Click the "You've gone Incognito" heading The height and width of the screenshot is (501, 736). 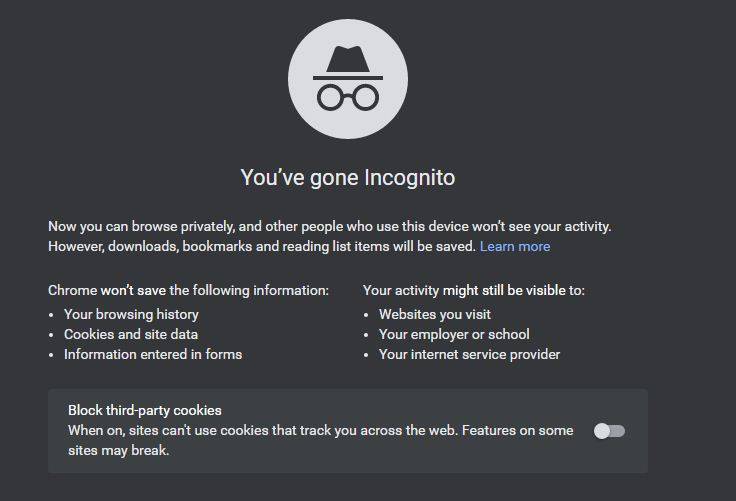coord(348,177)
